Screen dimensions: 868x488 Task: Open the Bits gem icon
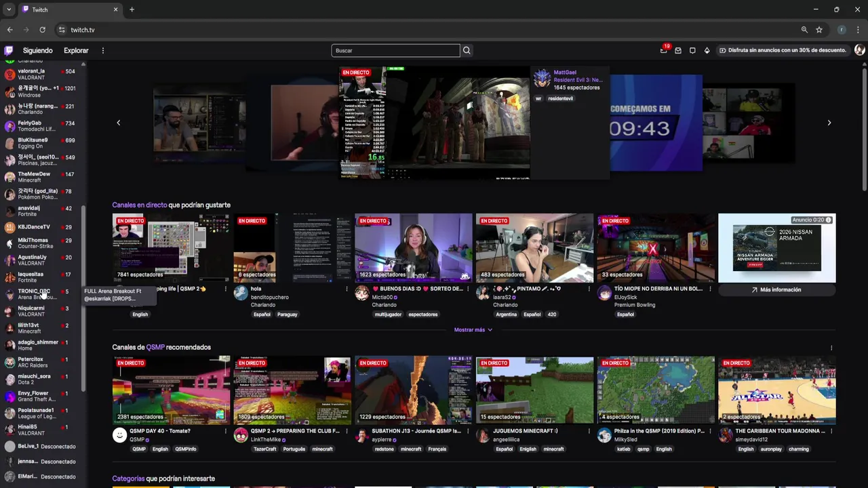(x=707, y=51)
